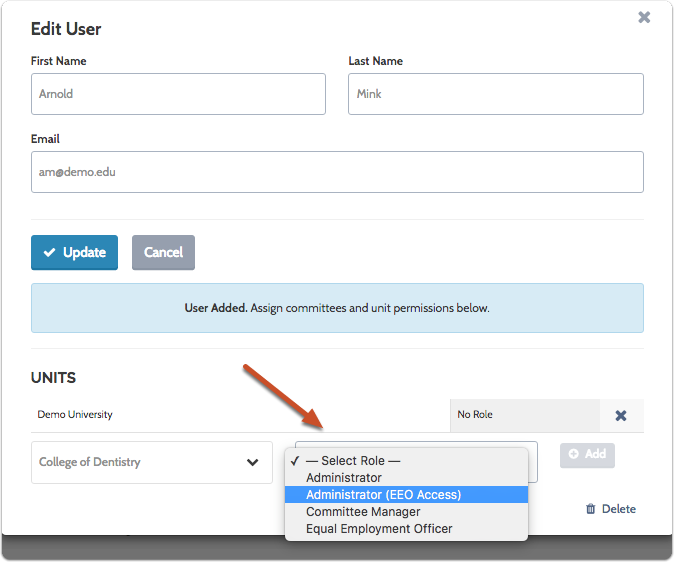Click the Email field with am@demo.edu
The height and width of the screenshot is (562, 674).
click(337, 172)
